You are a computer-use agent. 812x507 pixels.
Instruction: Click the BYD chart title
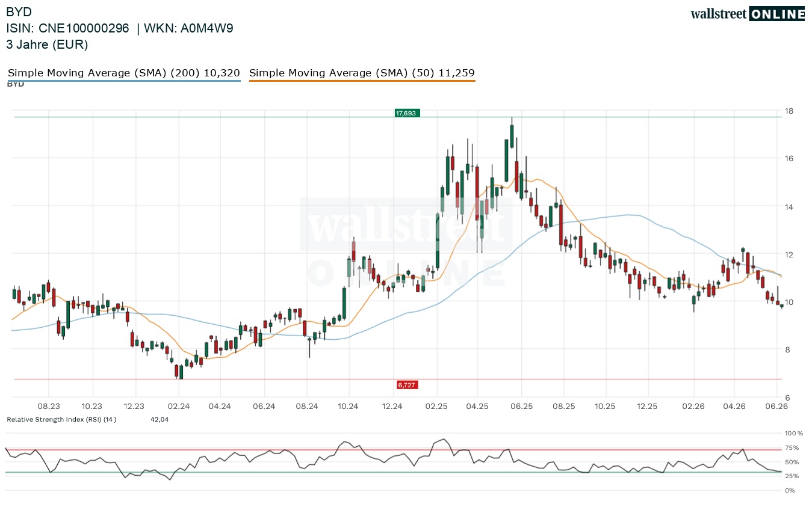(x=19, y=12)
